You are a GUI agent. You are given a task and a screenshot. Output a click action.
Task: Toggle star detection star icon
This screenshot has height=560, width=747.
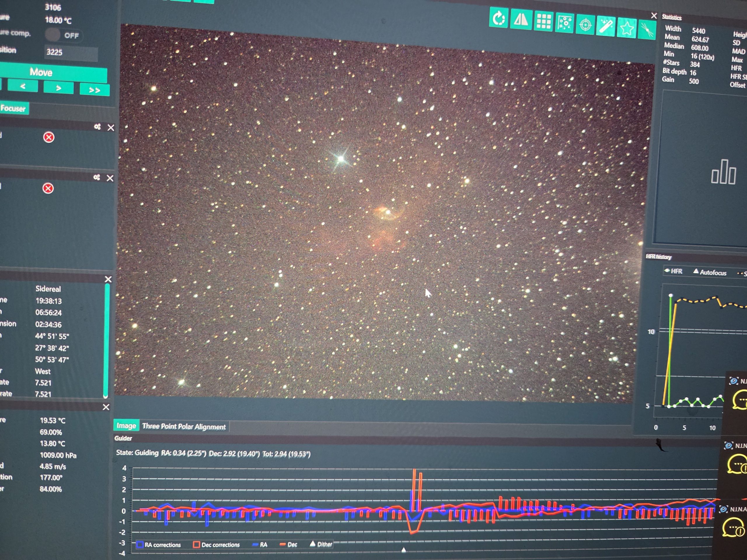tap(626, 28)
